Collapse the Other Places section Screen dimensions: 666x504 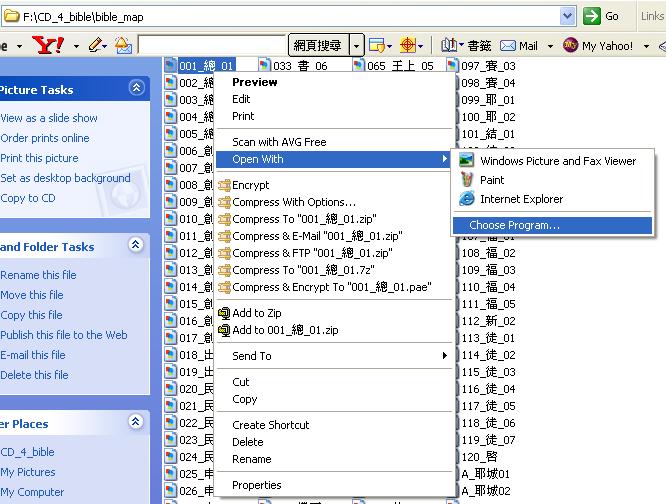[x=137, y=423]
